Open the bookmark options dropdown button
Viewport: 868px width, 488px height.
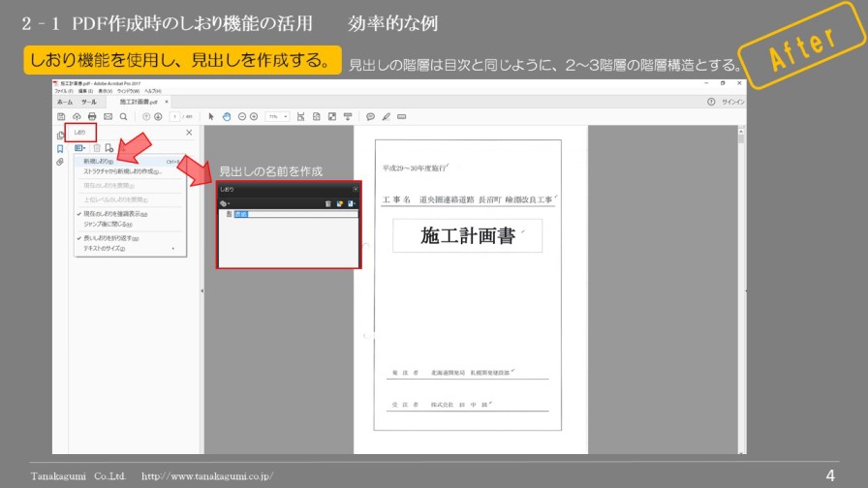coord(79,147)
